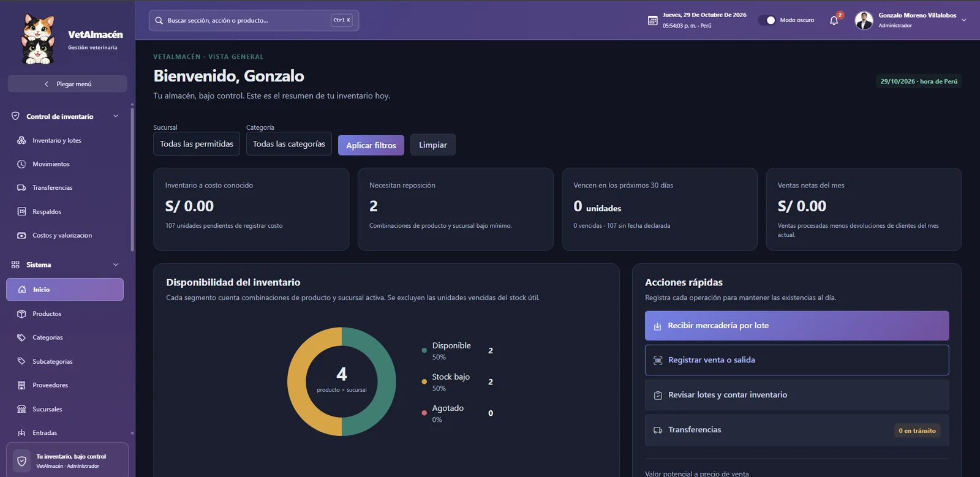Click the green Disponible legend dot

(x=424, y=350)
